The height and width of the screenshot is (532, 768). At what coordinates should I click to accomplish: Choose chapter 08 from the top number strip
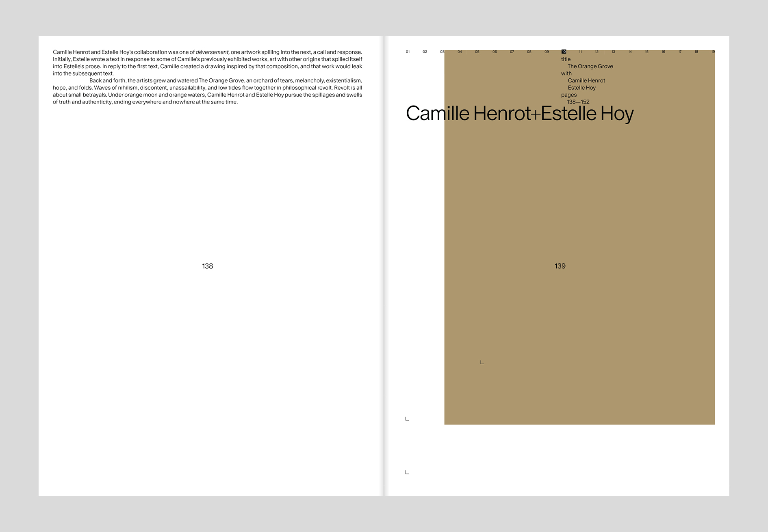529,52
